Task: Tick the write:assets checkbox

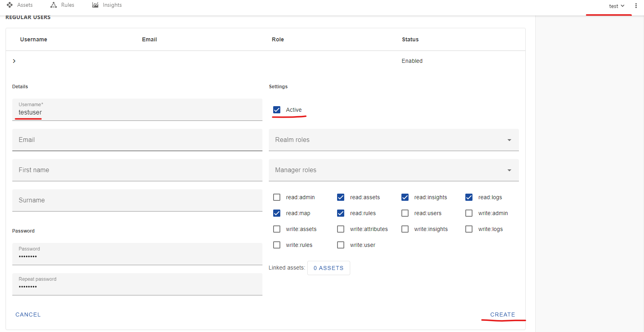Action: [x=277, y=229]
